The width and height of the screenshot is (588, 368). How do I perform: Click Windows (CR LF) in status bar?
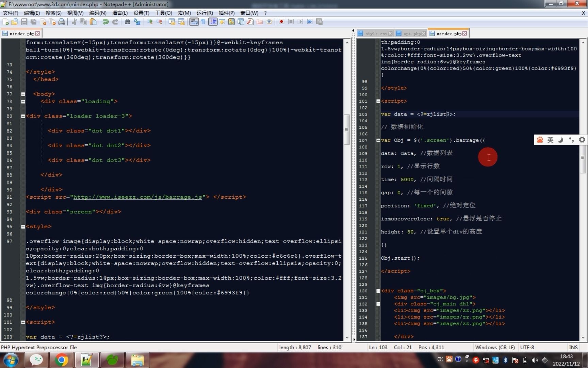coord(495,347)
